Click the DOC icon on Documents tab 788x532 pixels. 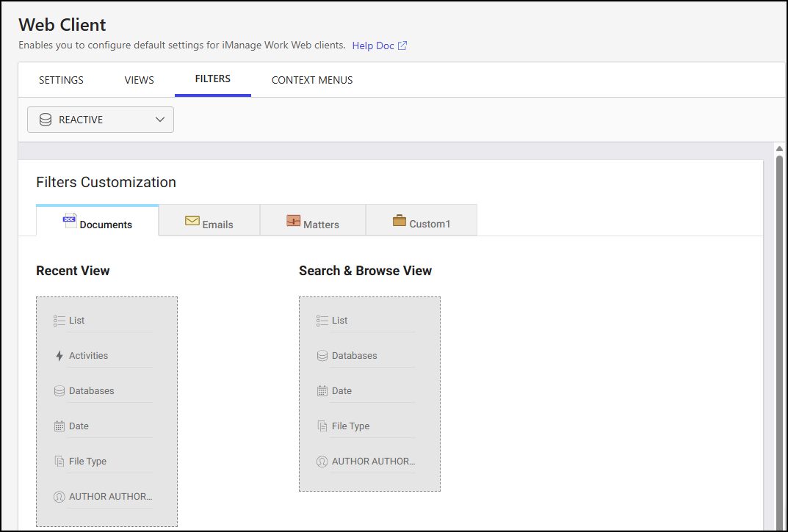[69, 221]
